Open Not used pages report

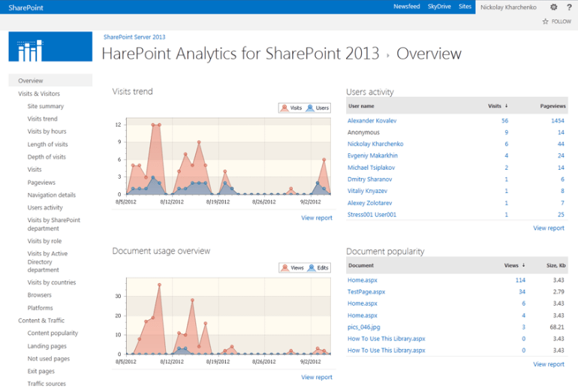(48, 358)
